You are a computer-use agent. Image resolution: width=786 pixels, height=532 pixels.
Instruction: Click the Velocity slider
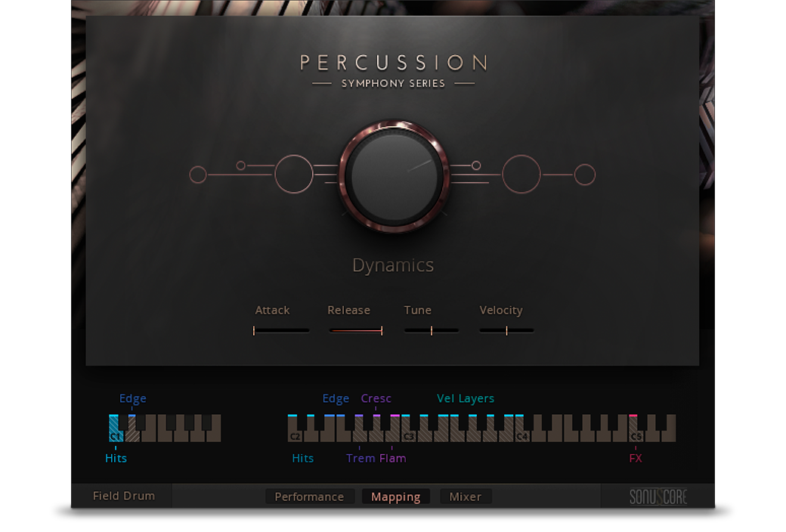[x=506, y=330]
